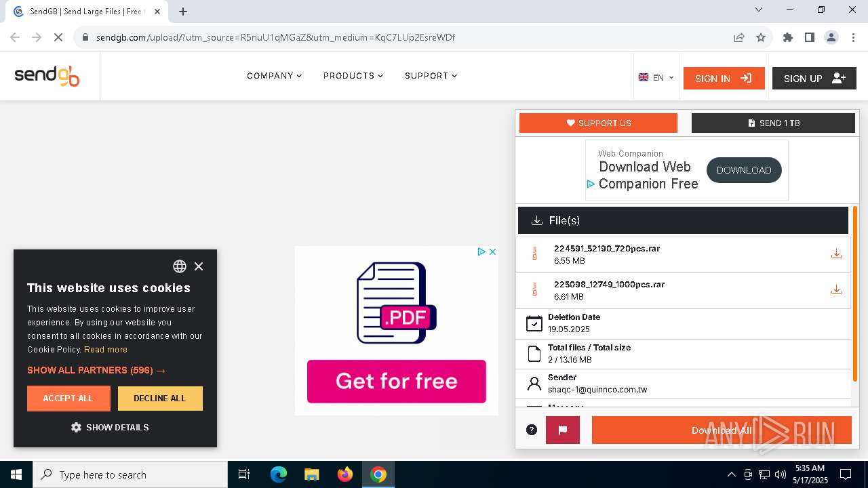Click the deletion date 19.05.2025
Image resolution: width=868 pixels, height=488 pixels.
click(x=569, y=329)
